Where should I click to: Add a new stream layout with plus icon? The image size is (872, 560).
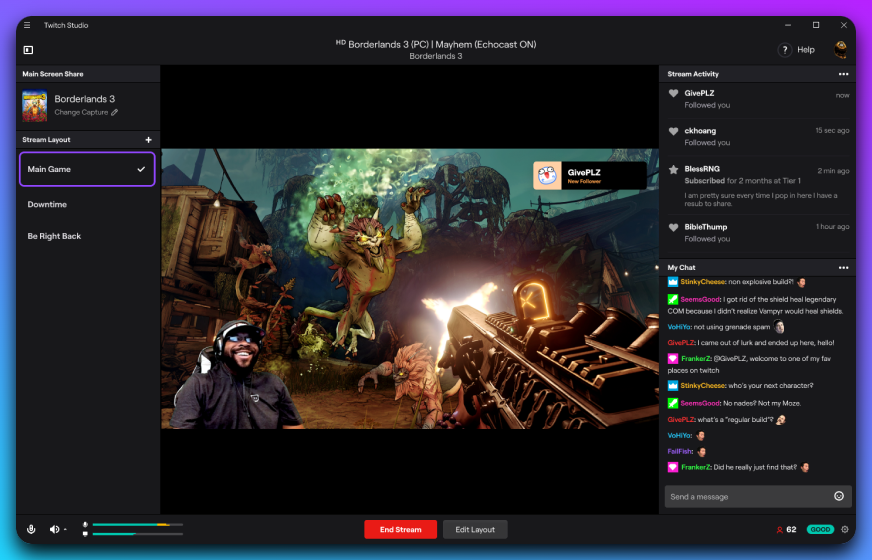pyautogui.click(x=148, y=140)
